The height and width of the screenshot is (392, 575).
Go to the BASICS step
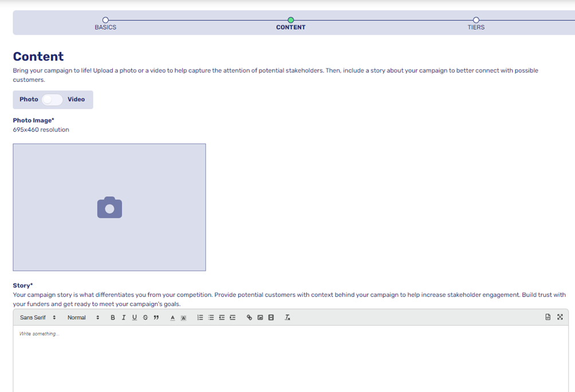(x=105, y=21)
